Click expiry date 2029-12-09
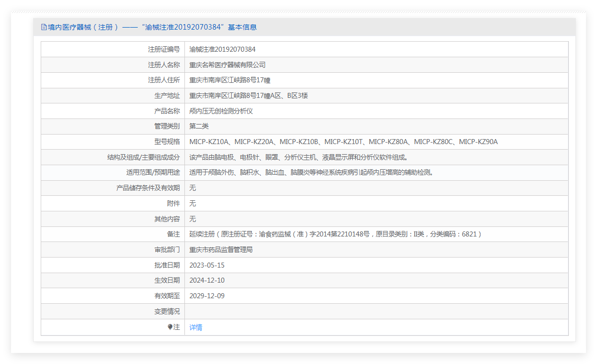Viewport: 597px width, 364px height. pos(207,296)
